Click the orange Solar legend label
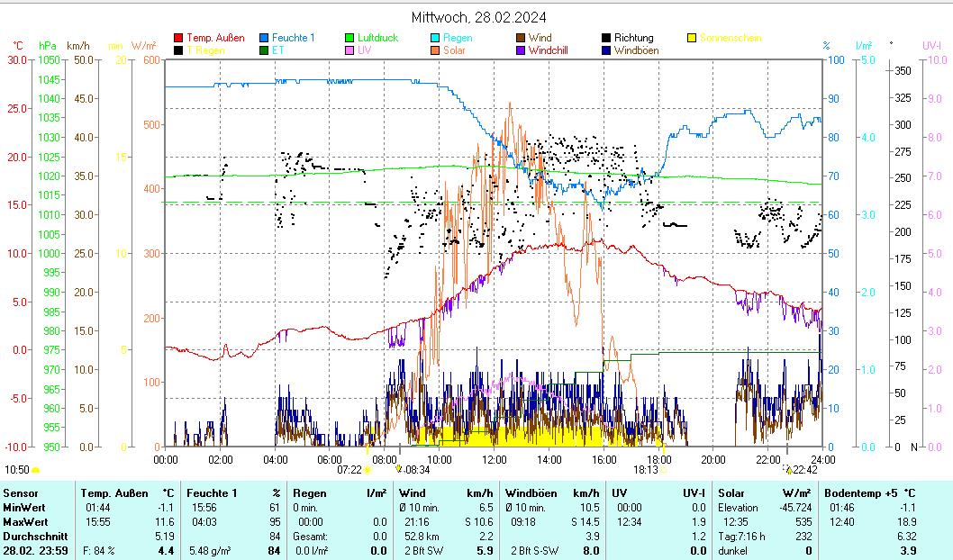Image resolution: width=953 pixels, height=560 pixels. tap(454, 51)
